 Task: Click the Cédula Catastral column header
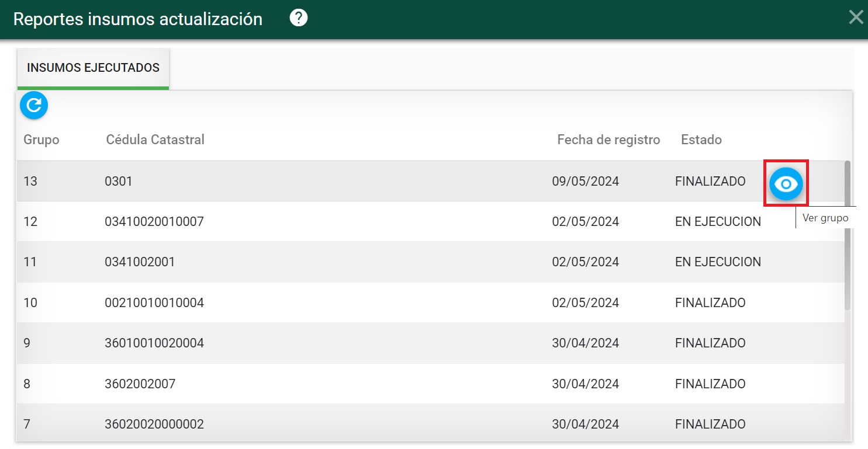pos(155,140)
